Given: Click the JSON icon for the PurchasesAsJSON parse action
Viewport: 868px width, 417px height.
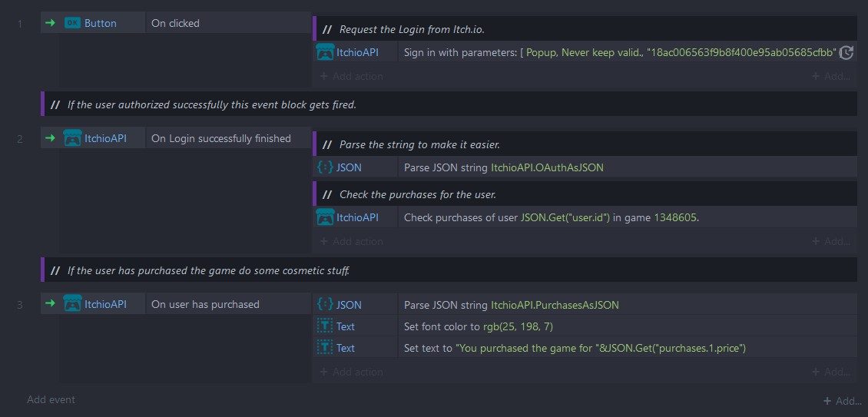Looking at the screenshot, I should 324,304.
